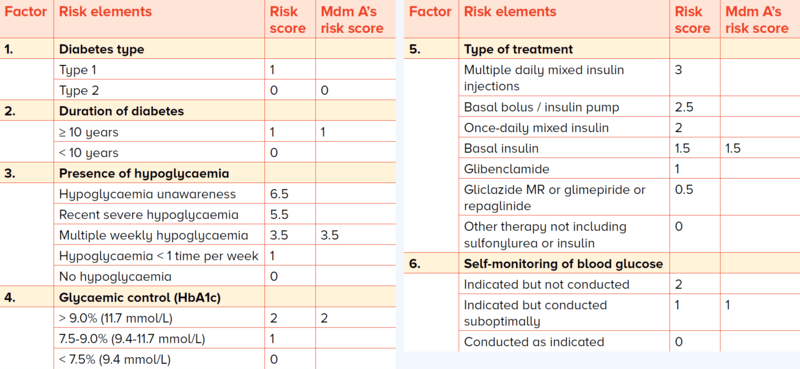Click the 'Type 2' row label
Image resolution: width=800 pixels, height=369 pixels.
click(79, 91)
